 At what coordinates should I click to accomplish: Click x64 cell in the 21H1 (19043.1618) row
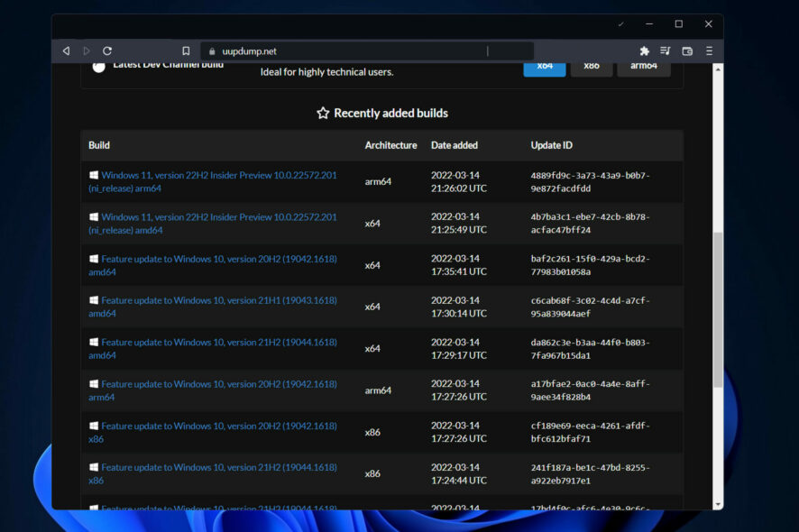pyautogui.click(x=372, y=307)
